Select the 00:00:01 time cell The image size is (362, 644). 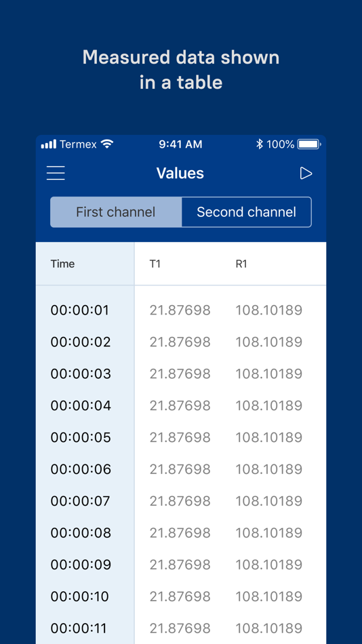pos(80,310)
